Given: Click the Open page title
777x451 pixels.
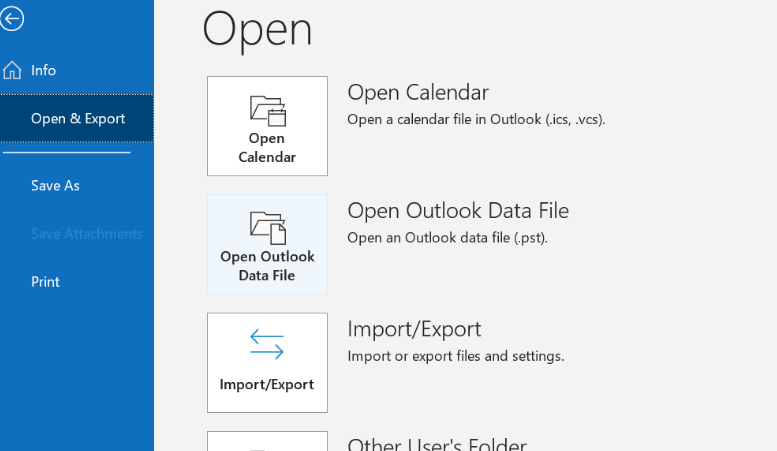Looking at the screenshot, I should (257, 29).
